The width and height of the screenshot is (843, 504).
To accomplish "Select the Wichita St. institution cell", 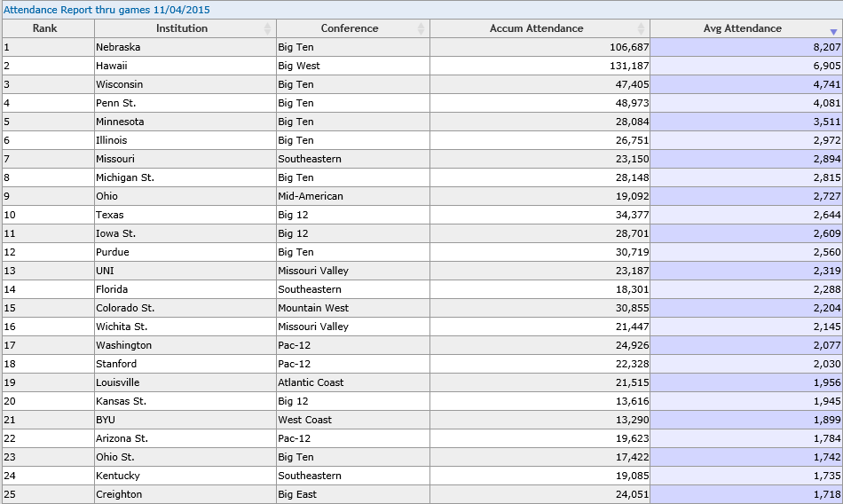I will click(185, 327).
